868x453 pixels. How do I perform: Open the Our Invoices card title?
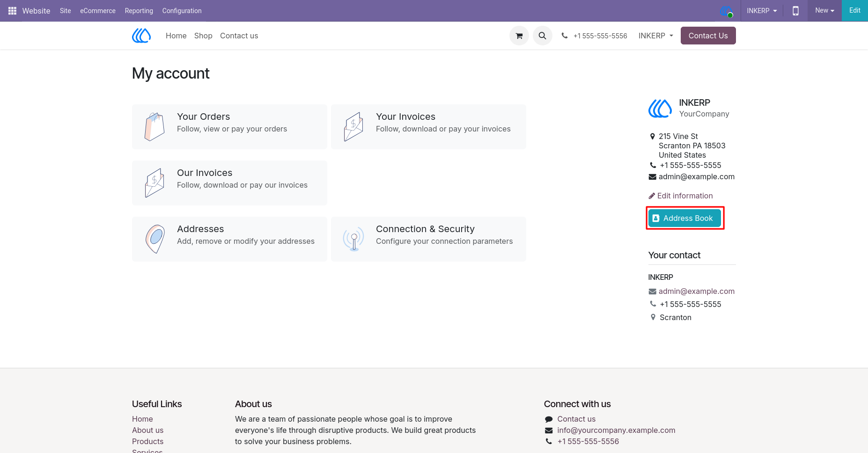click(205, 173)
